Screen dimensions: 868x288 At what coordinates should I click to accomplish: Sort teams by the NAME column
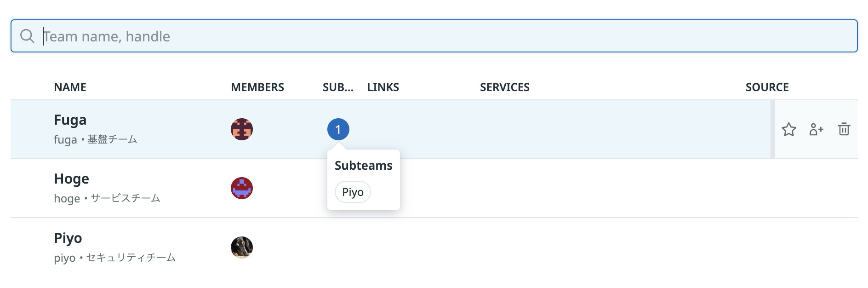(x=70, y=87)
